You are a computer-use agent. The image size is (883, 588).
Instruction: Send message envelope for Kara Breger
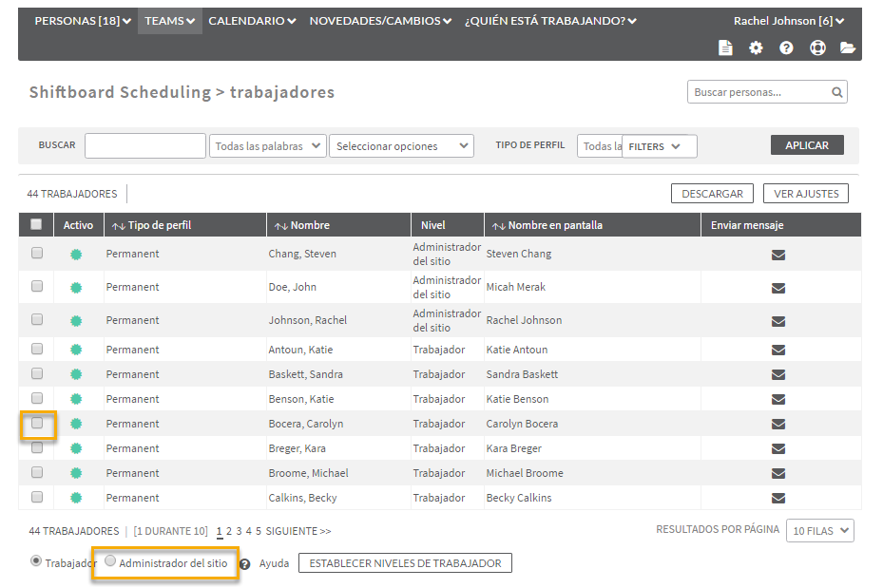[778, 449]
